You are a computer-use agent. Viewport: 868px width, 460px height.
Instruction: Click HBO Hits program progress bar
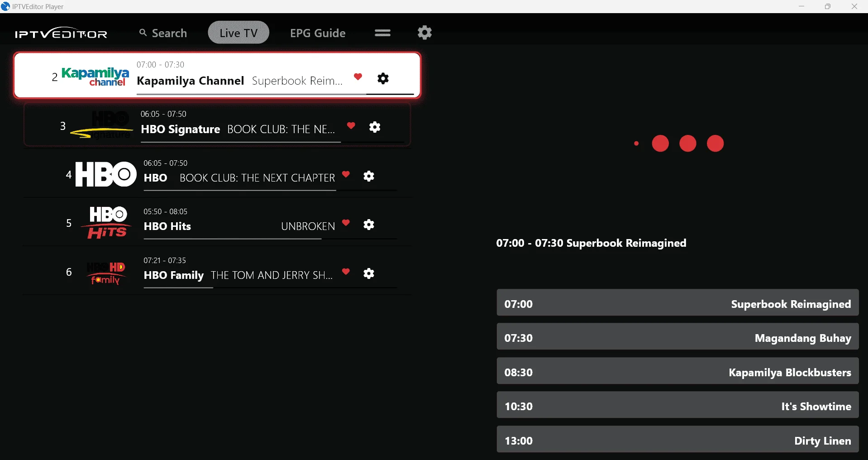[x=270, y=239]
